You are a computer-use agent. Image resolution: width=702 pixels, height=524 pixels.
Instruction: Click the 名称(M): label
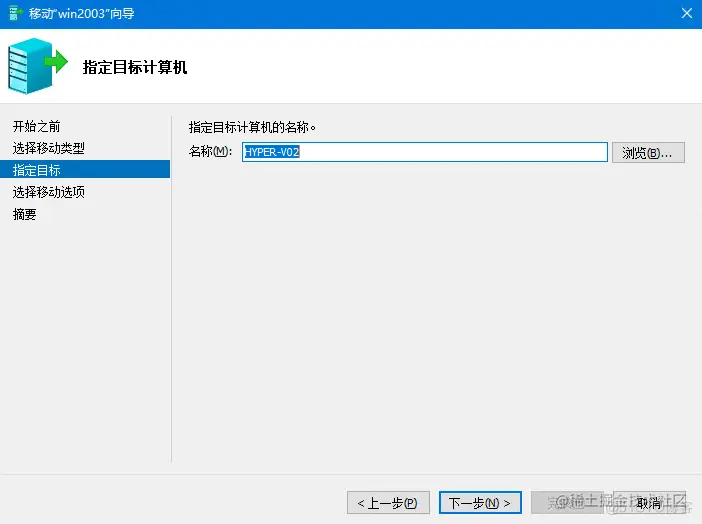click(210, 151)
